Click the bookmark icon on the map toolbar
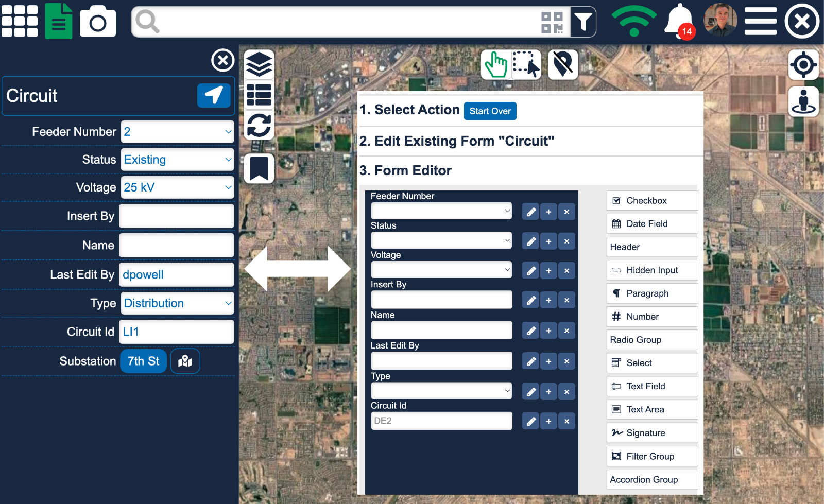 [x=259, y=167]
